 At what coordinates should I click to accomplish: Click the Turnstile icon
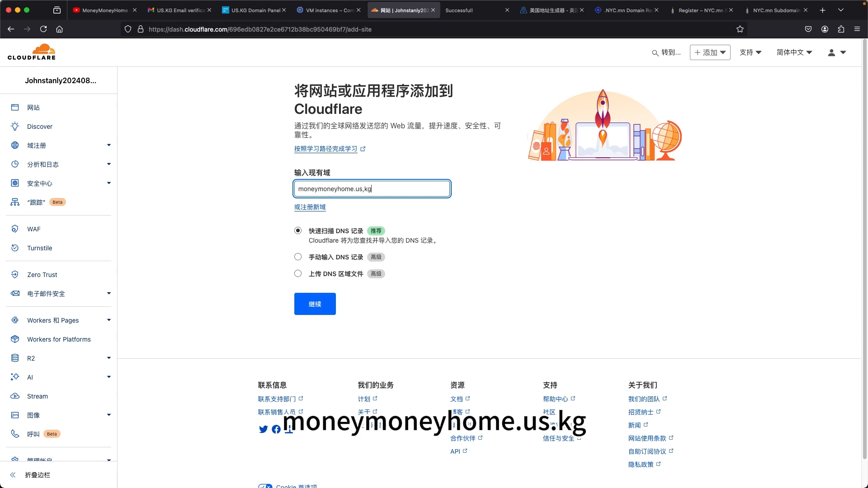(x=15, y=248)
